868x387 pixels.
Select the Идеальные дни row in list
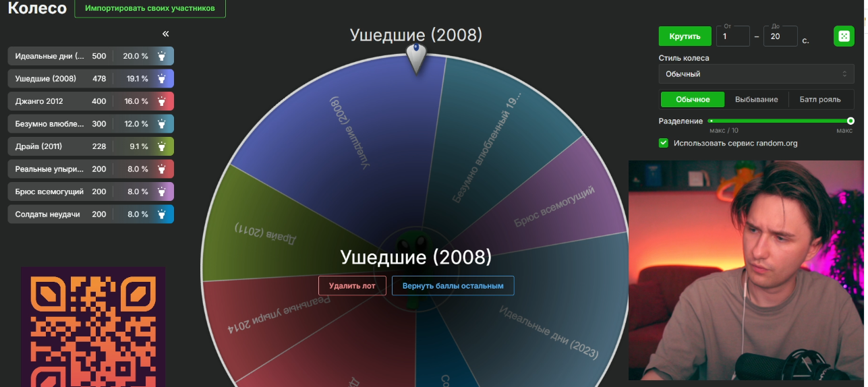[91, 56]
